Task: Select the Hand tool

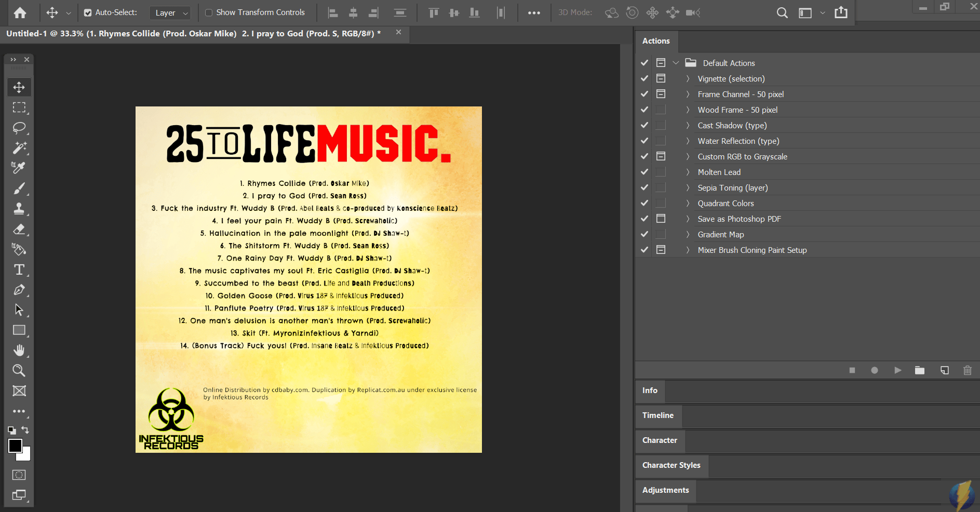Action: pyautogui.click(x=19, y=350)
